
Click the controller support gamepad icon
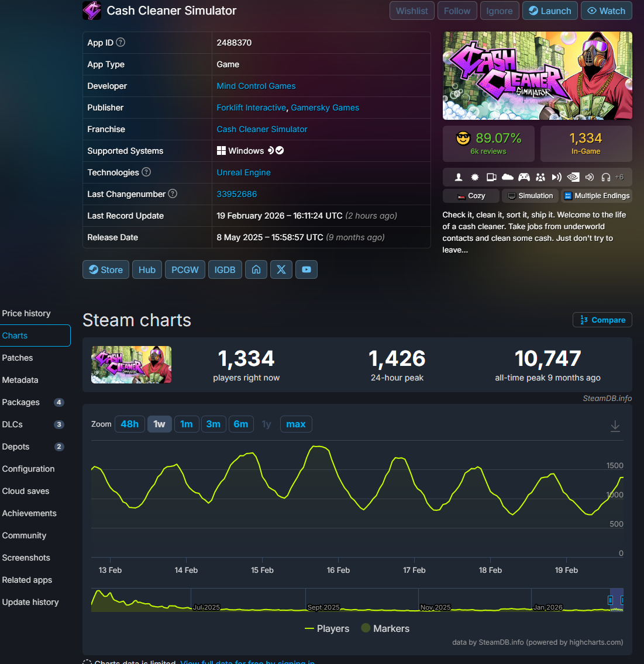tap(524, 177)
